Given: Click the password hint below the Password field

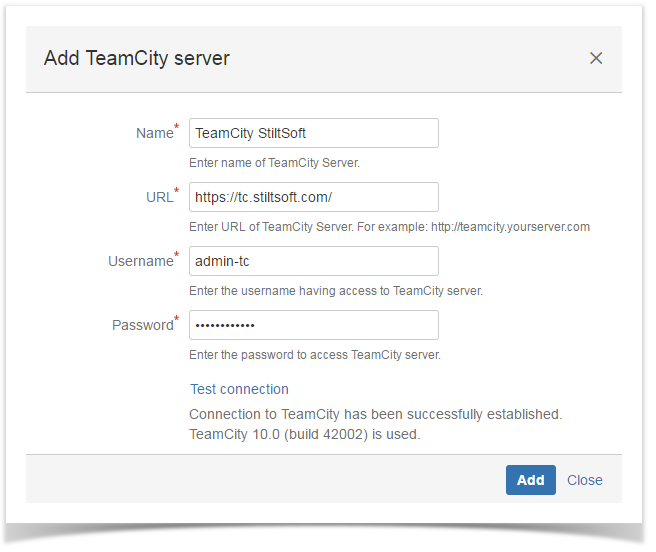Looking at the screenshot, I should click(315, 355).
